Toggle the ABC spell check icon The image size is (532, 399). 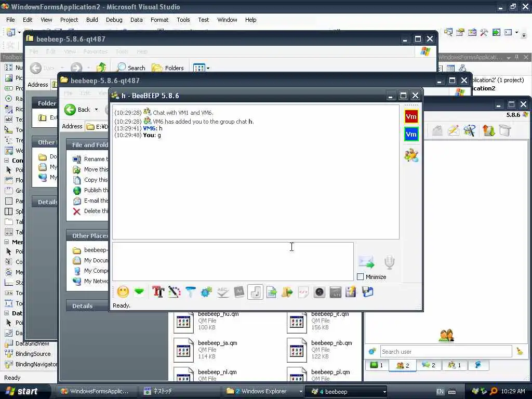tap(222, 292)
